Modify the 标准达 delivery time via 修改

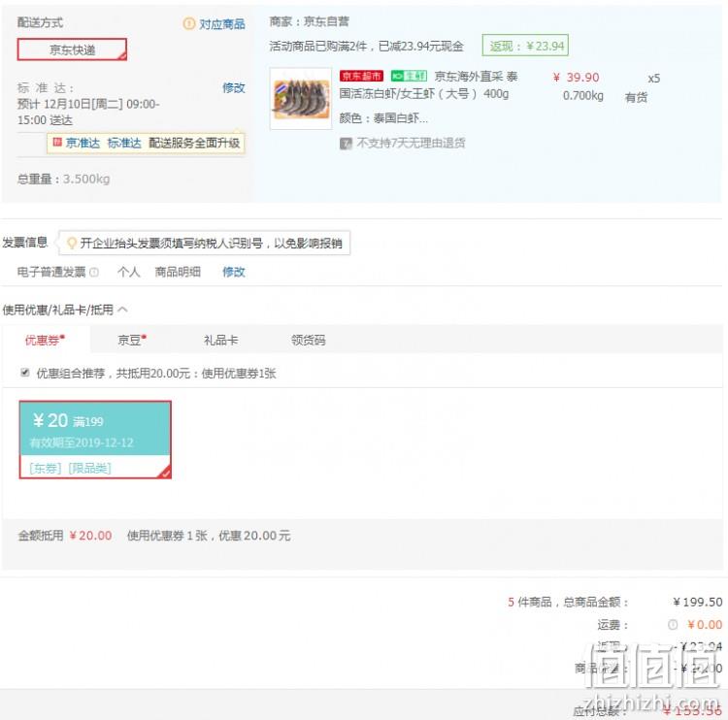pyautogui.click(x=233, y=87)
